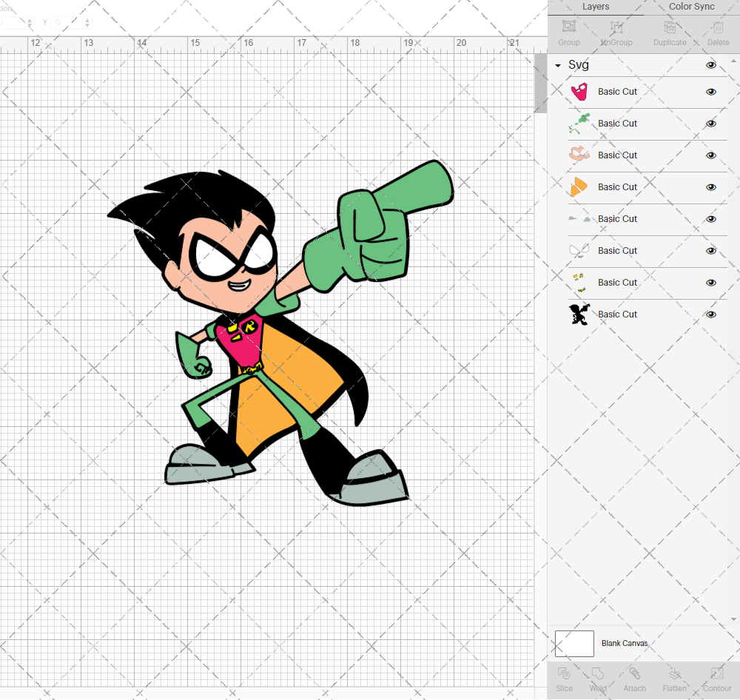Select the Slice tool icon
The width and height of the screenshot is (740, 700).
(564, 673)
